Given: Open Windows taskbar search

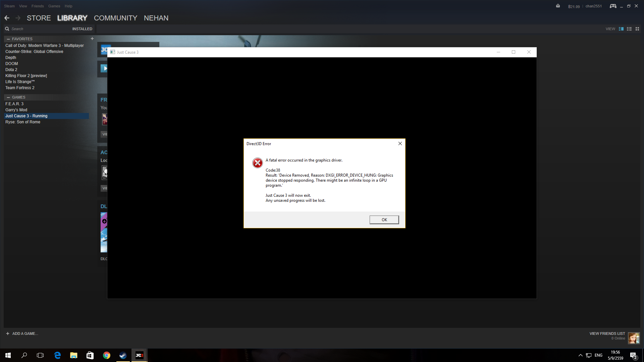Looking at the screenshot, I should (x=24, y=355).
